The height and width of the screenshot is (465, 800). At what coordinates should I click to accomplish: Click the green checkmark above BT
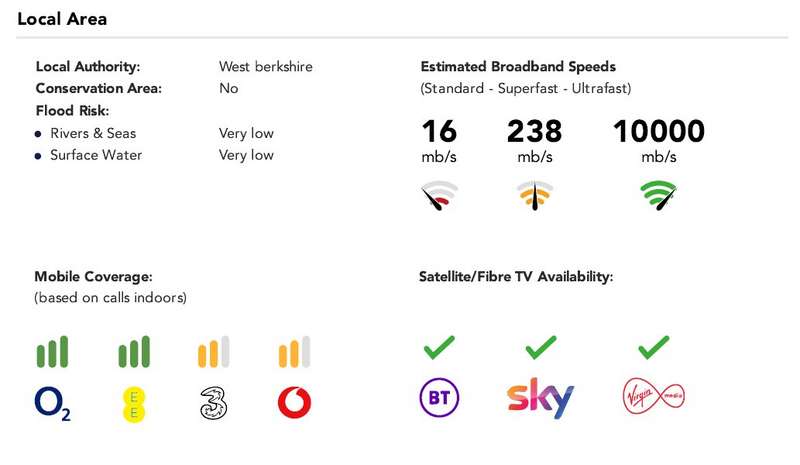pyautogui.click(x=439, y=347)
